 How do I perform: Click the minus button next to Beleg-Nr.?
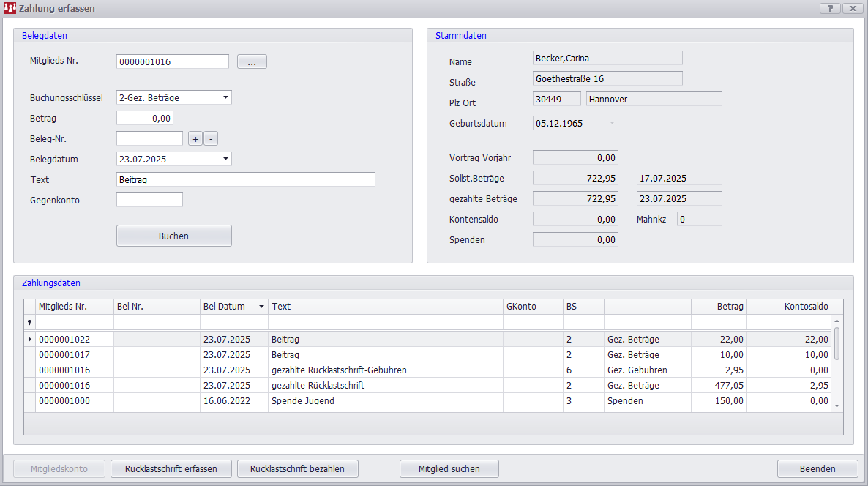click(210, 139)
